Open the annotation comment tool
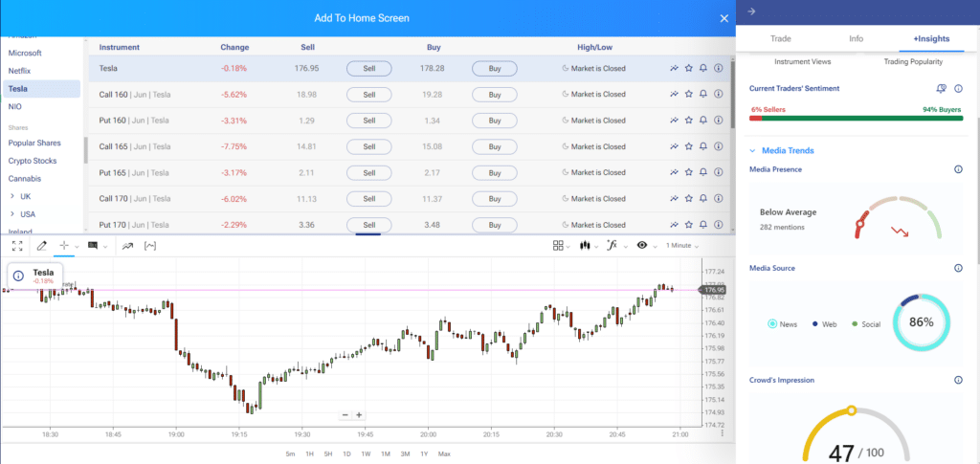This screenshot has height=464, width=980. (93, 246)
